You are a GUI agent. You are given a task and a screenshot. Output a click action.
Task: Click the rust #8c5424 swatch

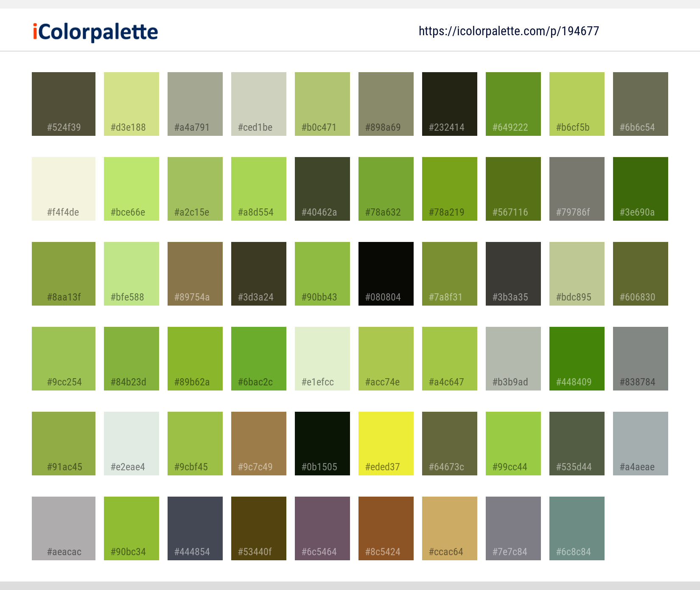(x=386, y=528)
